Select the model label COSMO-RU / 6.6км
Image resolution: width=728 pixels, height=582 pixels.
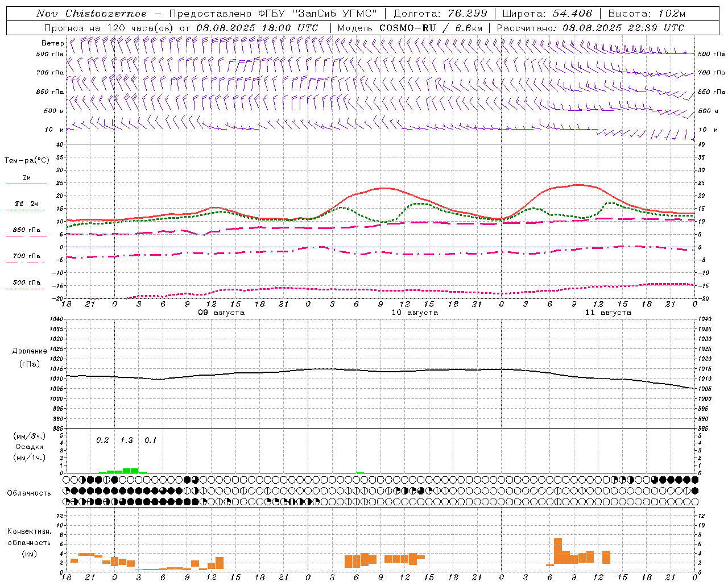tap(431, 28)
